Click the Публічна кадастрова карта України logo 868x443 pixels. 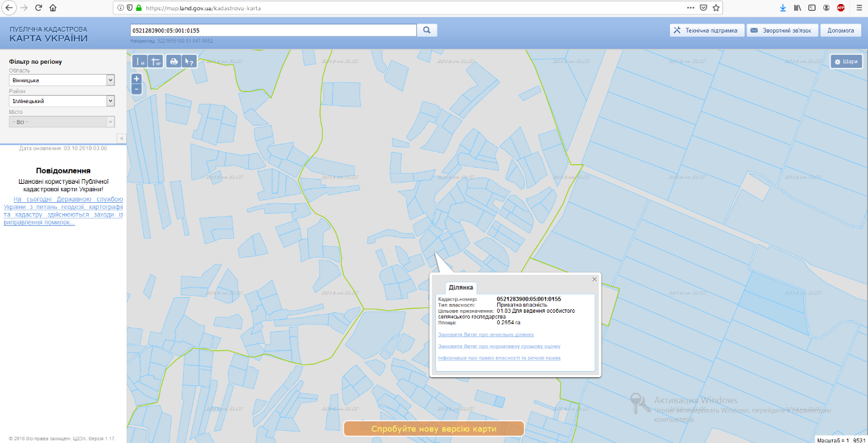coord(48,34)
